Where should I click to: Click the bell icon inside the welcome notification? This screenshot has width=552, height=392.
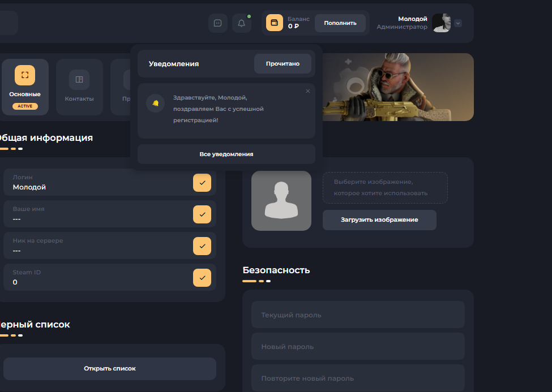[155, 103]
